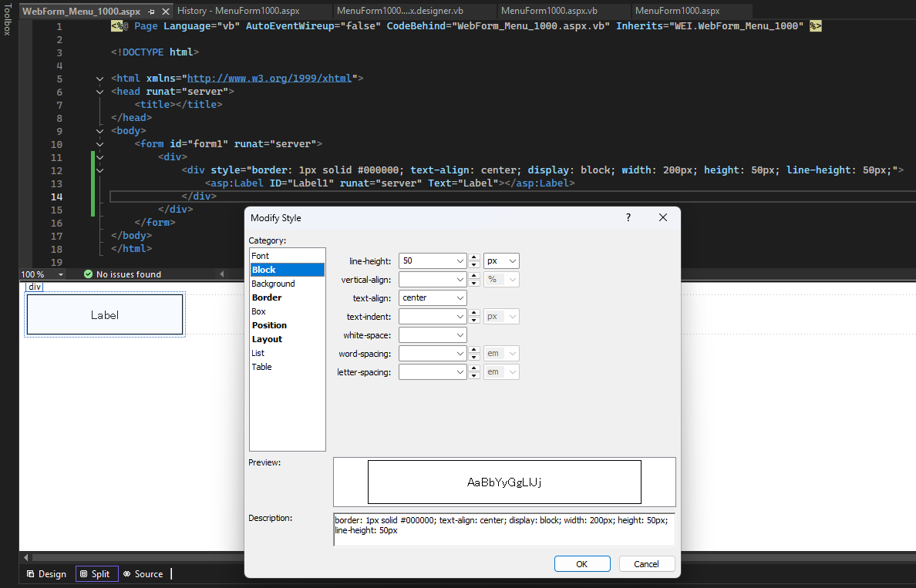Switch to Source view

pyautogui.click(x=143, y=574)
